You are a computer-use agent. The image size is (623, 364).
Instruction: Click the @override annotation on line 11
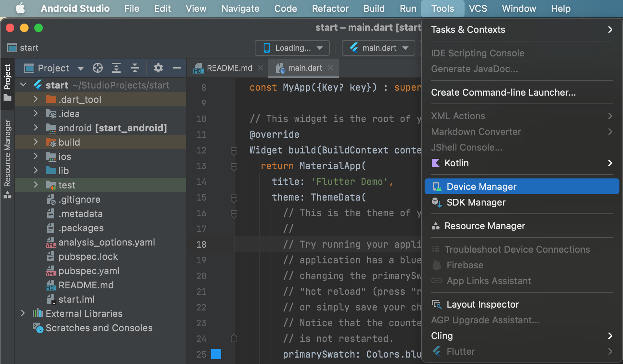(274, 135)
